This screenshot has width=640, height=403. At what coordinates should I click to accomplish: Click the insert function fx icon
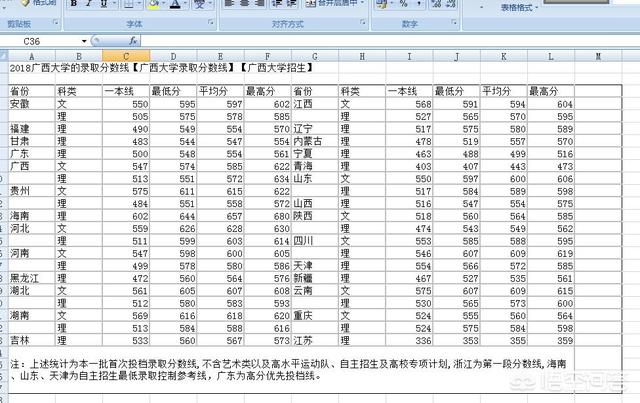coord(133,41)
